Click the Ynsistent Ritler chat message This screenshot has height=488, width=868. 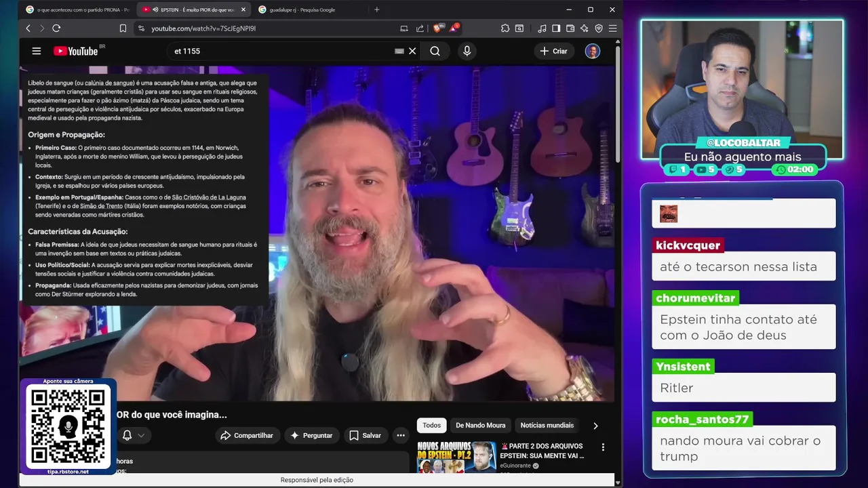(744, 388)
